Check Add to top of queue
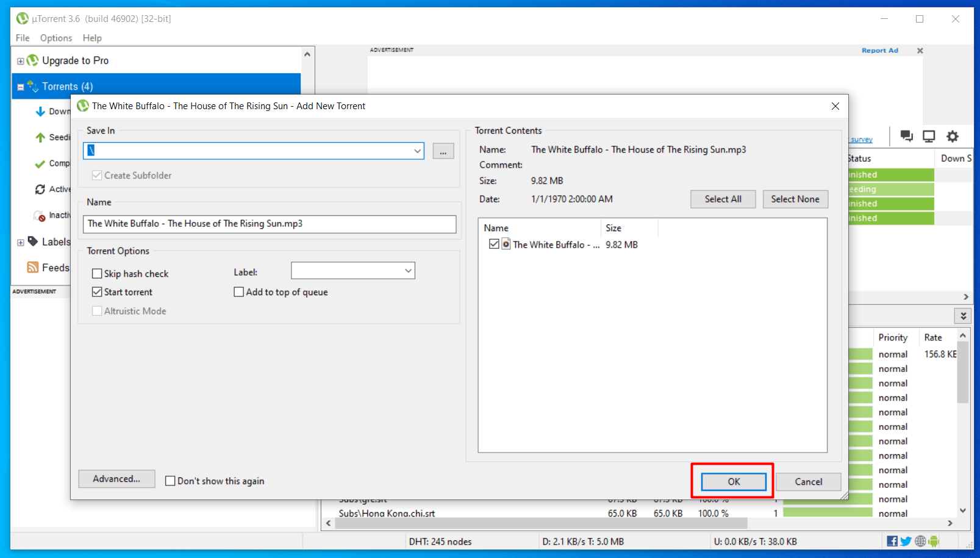Image resolution: width=980 pixels, height=558 pixels. [x=239, y=292]
